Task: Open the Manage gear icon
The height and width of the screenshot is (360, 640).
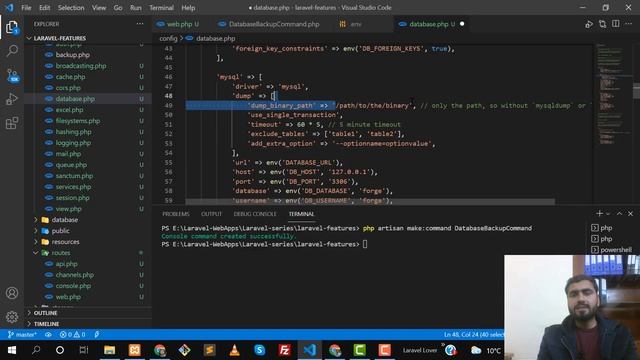Action: pos(12,317)
